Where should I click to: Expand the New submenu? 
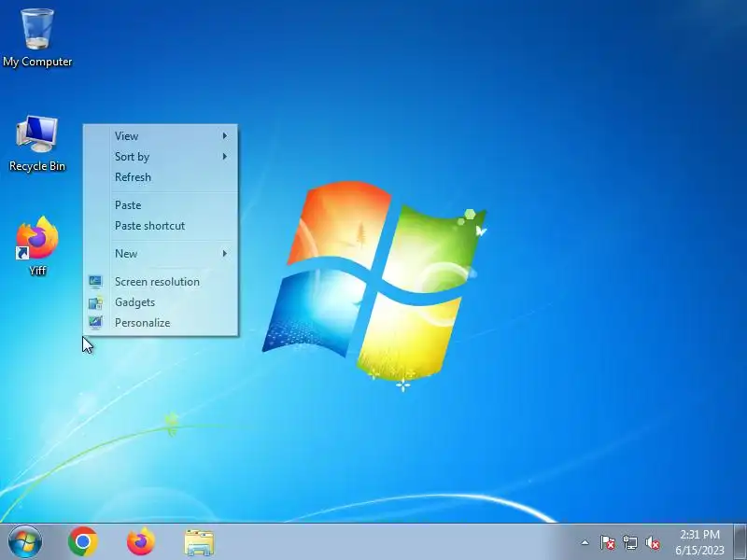click(162, 254)
